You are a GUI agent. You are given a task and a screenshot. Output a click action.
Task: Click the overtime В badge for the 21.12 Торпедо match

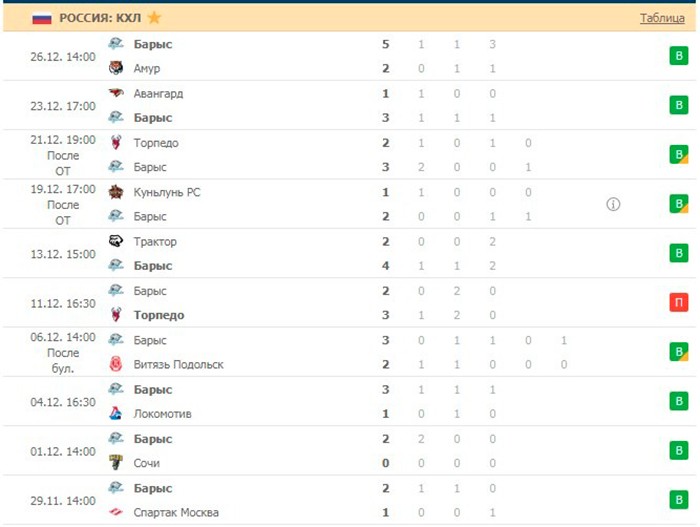[x=679, y=155]
